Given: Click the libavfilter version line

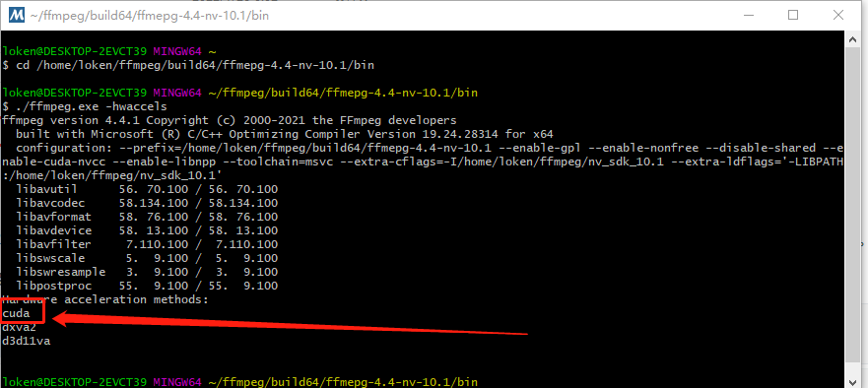Looking at the screenshot, I should pos(147,244).
